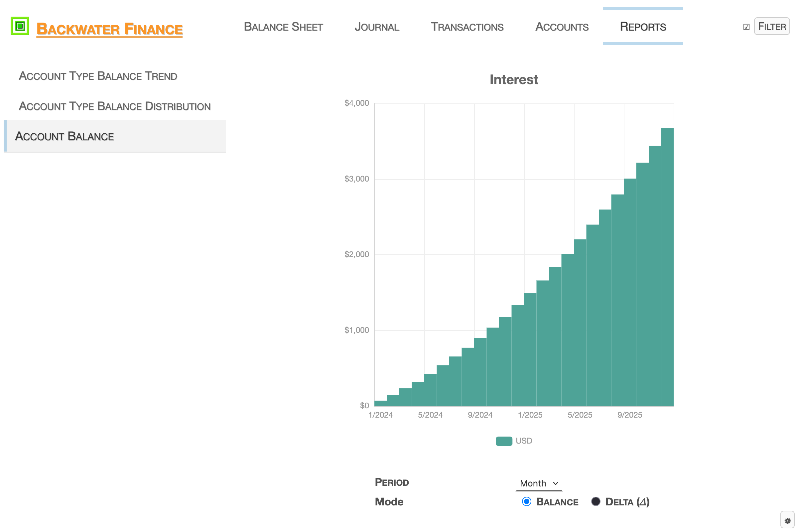This screenshot has width=798, height=532.
Task: Click the green square logo icon
Action: click(20, 26)
